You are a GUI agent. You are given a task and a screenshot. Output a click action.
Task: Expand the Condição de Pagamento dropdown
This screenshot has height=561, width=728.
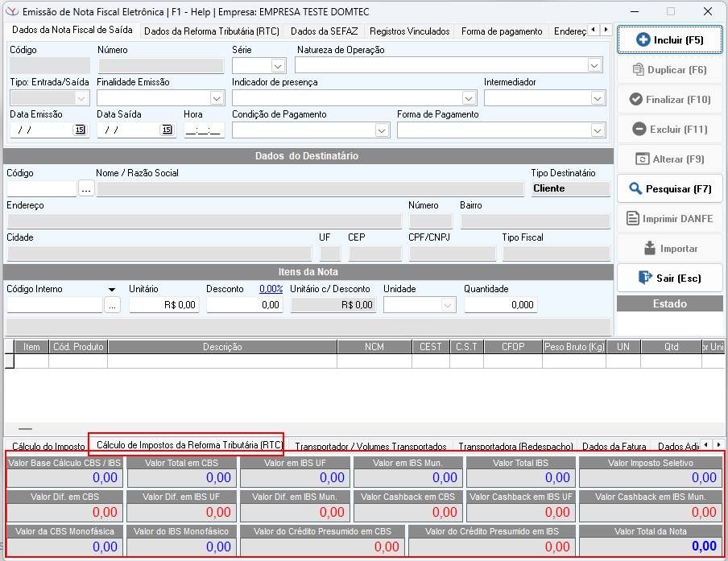point(382,130)
